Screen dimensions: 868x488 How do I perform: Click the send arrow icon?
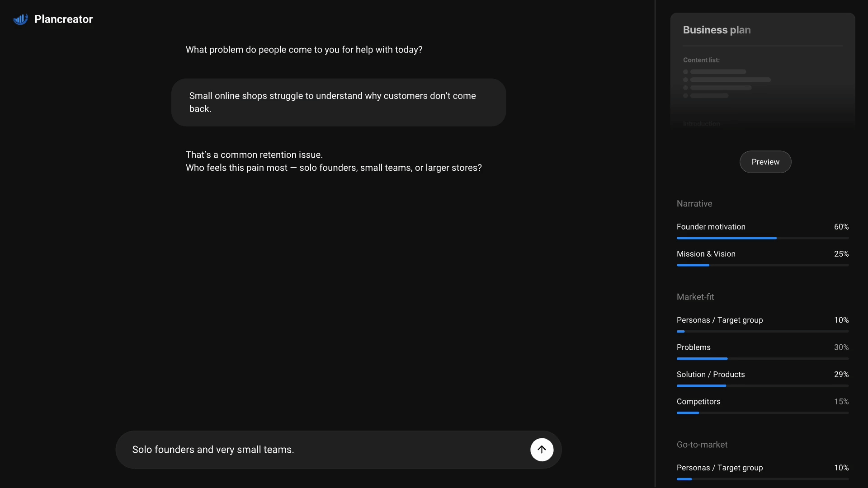[542, 450]
